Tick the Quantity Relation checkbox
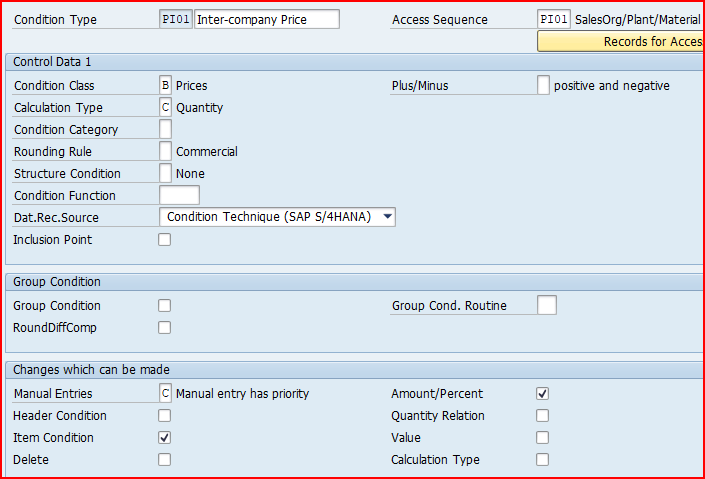The height and width of the screenshot is (479, 705). coord(542,416)
